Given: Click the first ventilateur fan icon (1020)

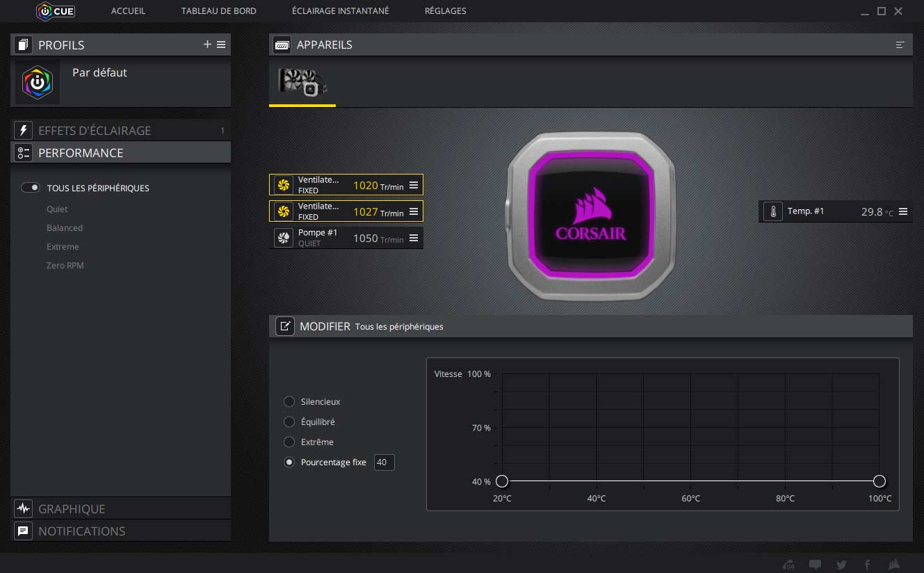Looking at the screenshot, I should pos(283,185).
